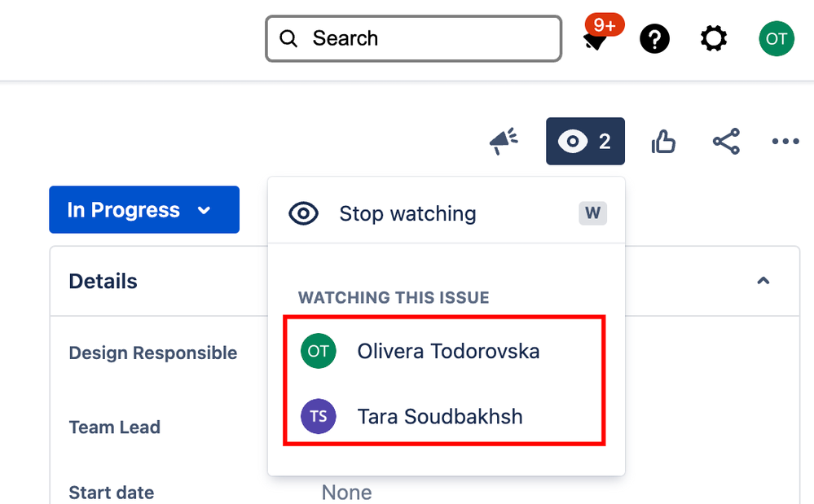814x504 pixels.
Task: Collapse the Details section chevron
Action: [x=763, y=281]
